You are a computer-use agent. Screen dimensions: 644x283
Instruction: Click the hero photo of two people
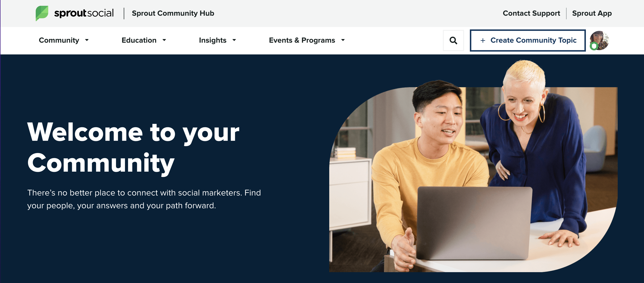pos(473,166)
